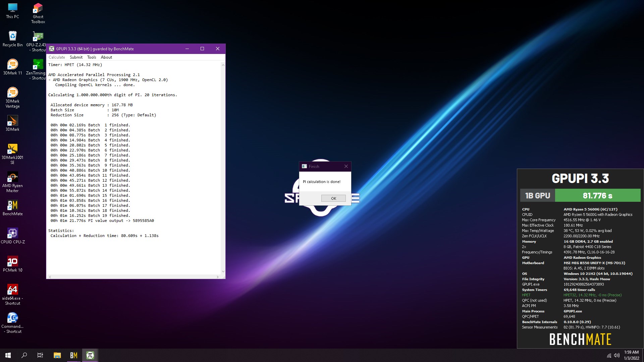The image size is (644, 362).
Task: Click the GPUPI.exe hash value 18129240882564373893
Action: [584, 284]
